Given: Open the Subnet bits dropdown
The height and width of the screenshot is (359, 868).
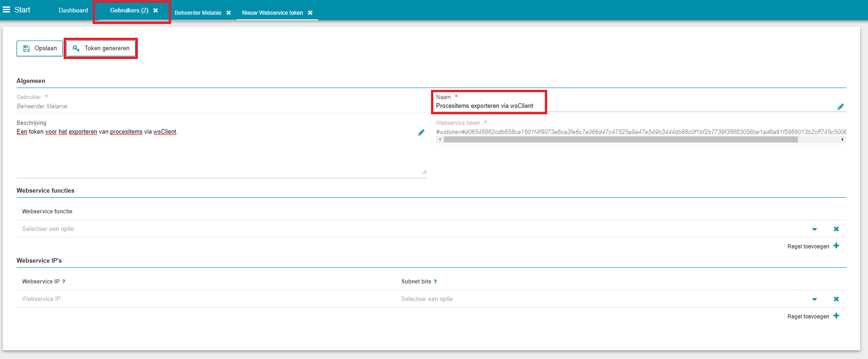Looking at the screenshot, I should (x=815, y=299).
